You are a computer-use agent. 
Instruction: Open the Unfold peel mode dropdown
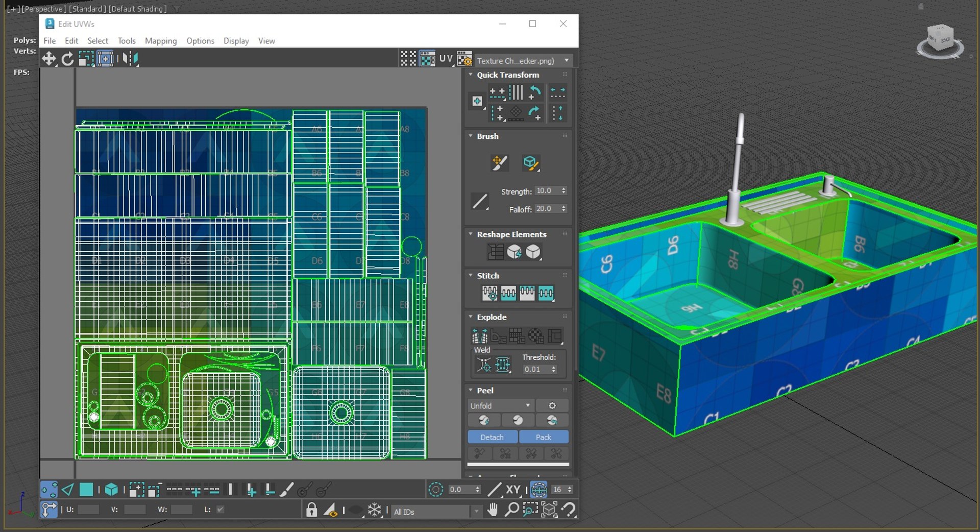coord(500,405)
